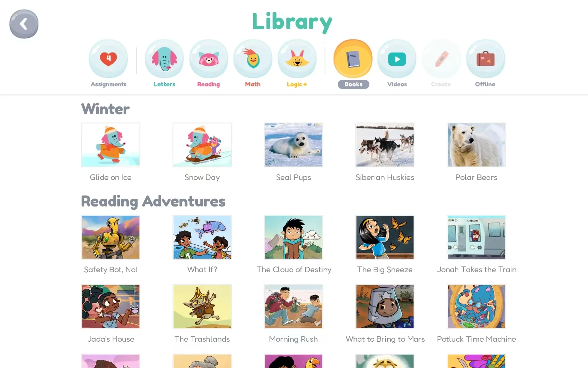The height and width of the screenshot is (368, 588).
Task: Open Logic+ fox icon
Action: (297, 59)
